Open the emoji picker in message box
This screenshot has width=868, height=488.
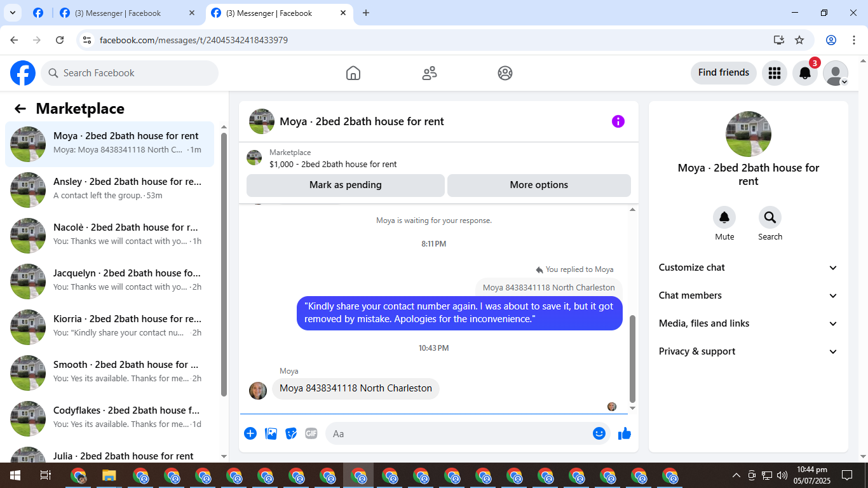[x=599, y=433]
